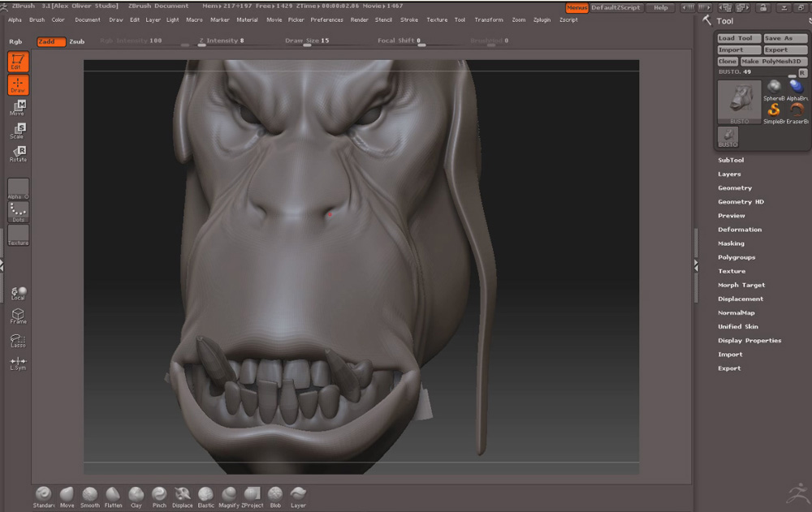Screen dimensions: 812x512
Task: Click the Load Tool button
Action: click(738, 38)
